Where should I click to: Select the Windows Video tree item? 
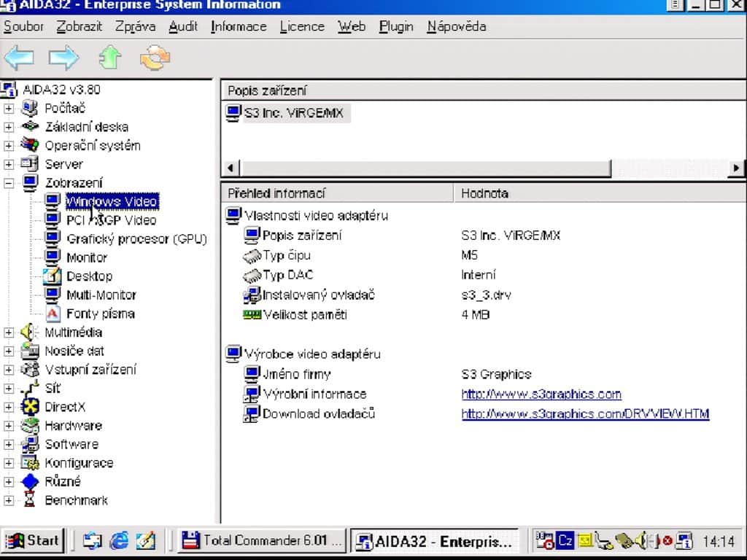tap(112, 201)
